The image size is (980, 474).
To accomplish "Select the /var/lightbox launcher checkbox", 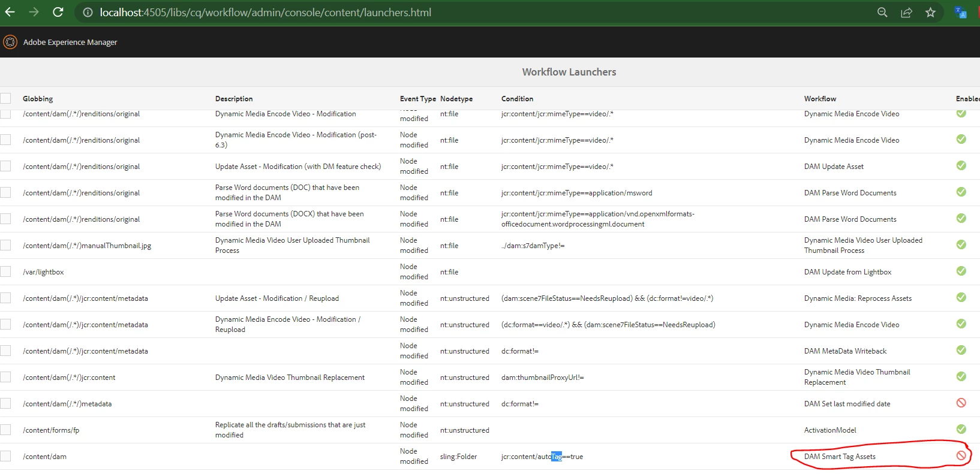I will click(x=5, y=271).
